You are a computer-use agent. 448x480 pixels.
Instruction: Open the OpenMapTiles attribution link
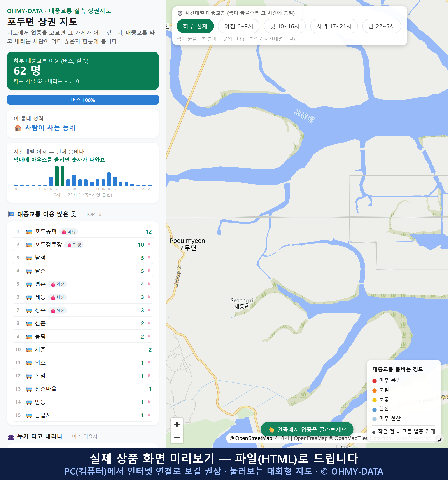pyautogui.click(x=348, y=438)
